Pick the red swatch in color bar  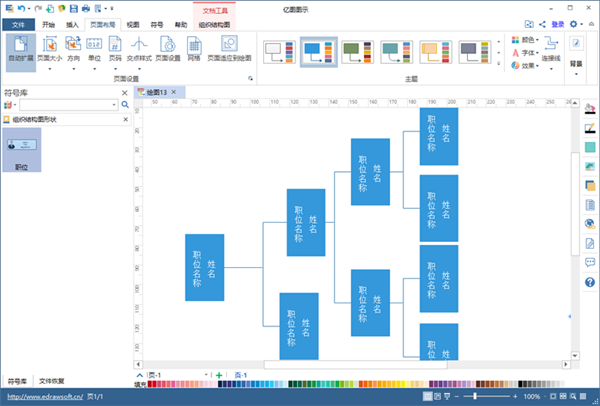point(156,384)
